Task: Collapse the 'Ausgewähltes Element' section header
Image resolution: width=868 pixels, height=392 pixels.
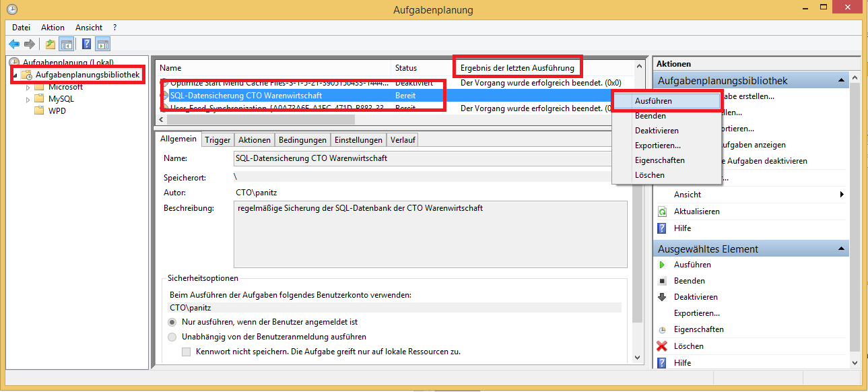Action: [x=842, y=249]
